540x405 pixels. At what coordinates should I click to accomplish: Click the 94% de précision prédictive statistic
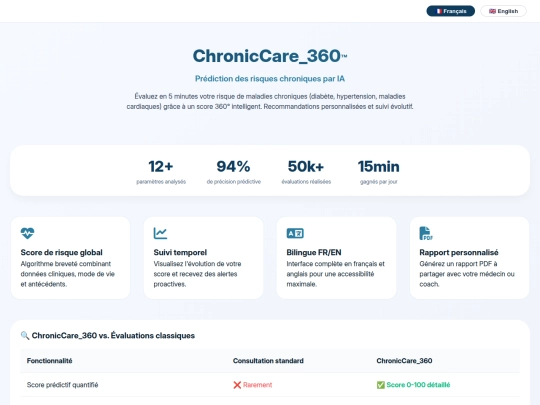[x=233, y=172]
